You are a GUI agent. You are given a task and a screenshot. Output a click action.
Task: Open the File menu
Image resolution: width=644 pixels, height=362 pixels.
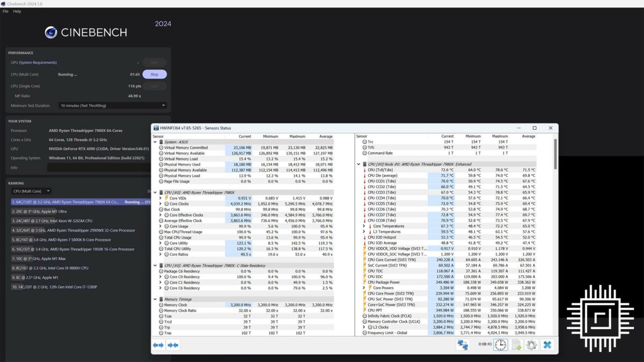[x=5, y=11]
